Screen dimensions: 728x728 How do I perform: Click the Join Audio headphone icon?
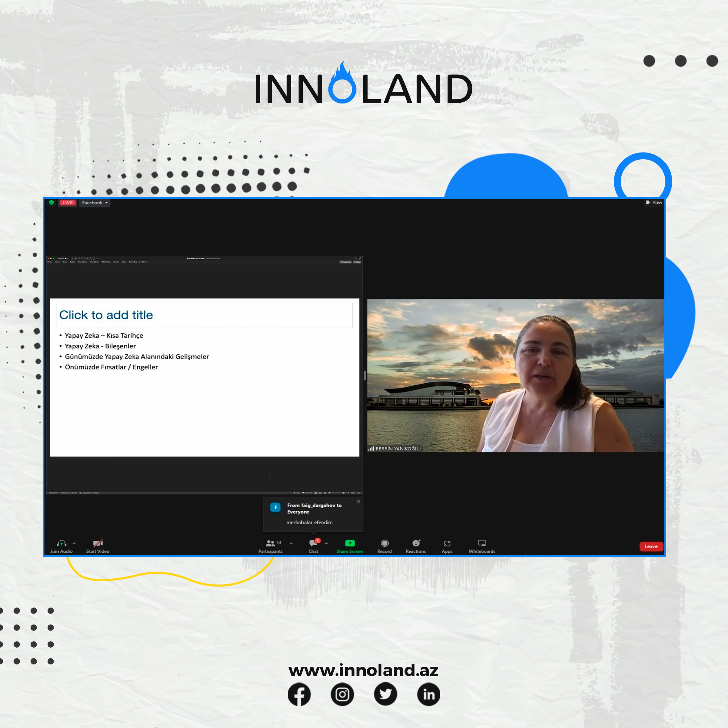(x=61, y=543)
